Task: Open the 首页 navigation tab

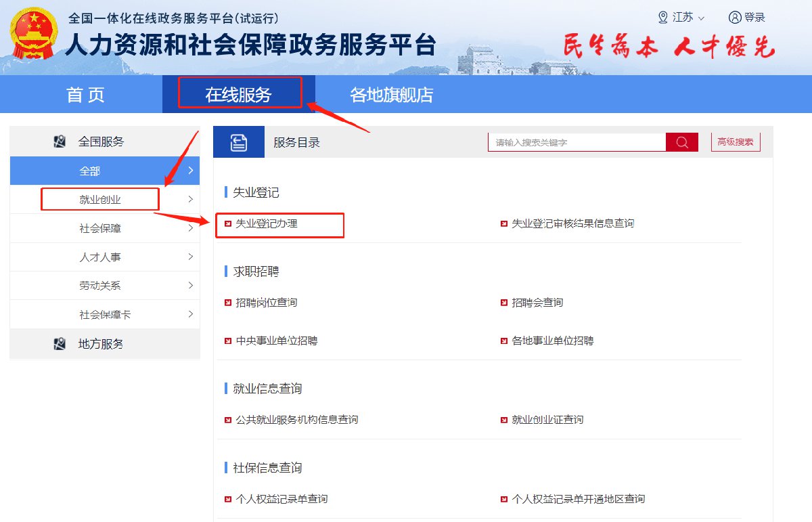Action: tap(86, 95)
